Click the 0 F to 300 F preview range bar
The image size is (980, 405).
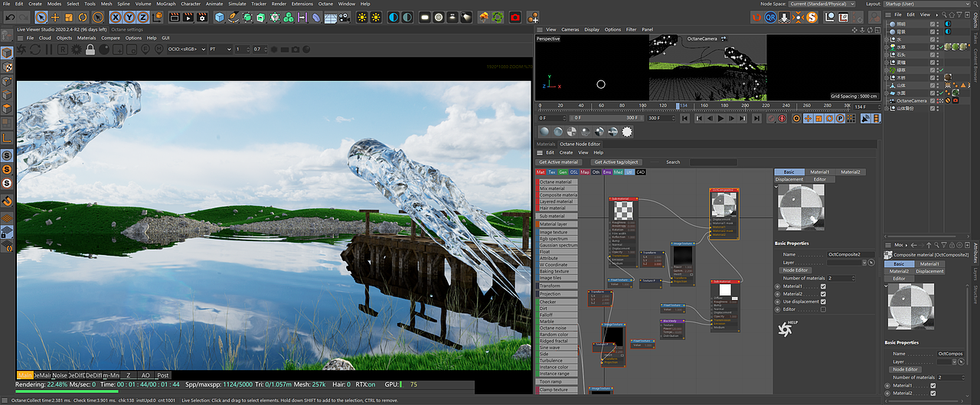point(605,118)
